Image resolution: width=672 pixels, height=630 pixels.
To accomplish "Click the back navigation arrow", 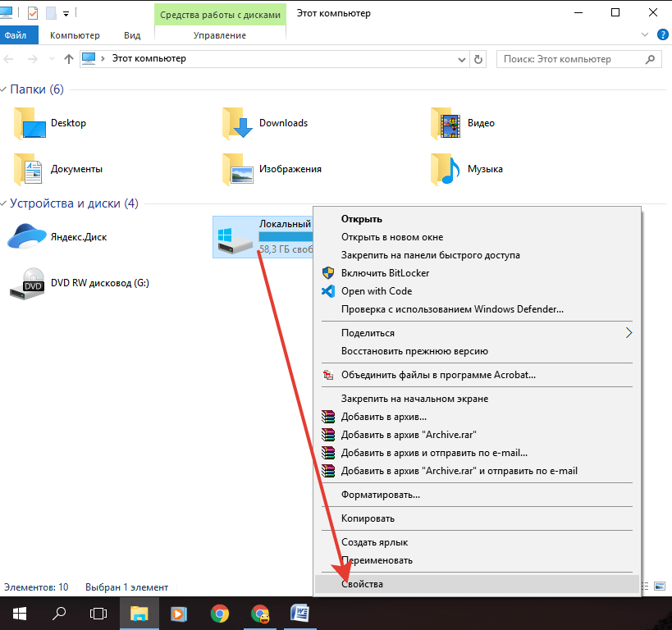I will pos(8,59).
